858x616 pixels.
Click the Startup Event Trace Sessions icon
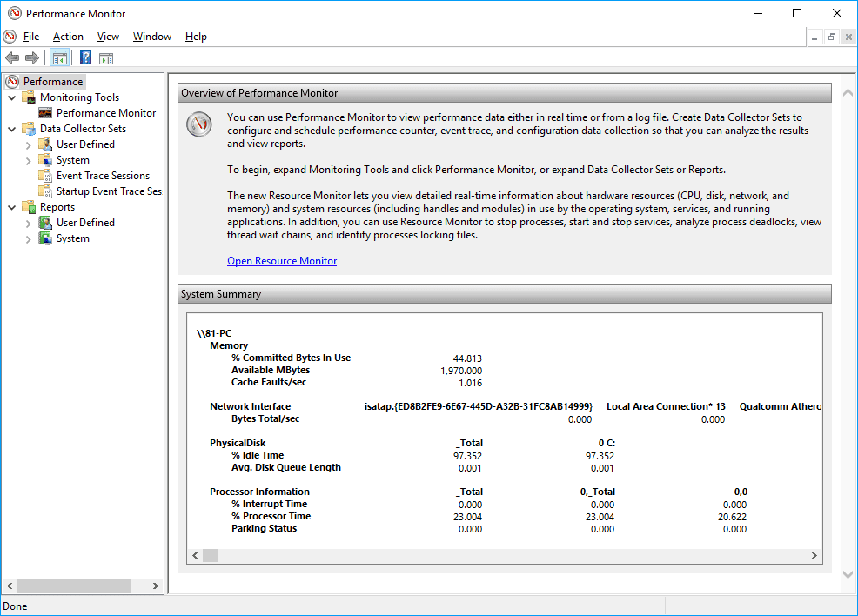coord(45,191)
